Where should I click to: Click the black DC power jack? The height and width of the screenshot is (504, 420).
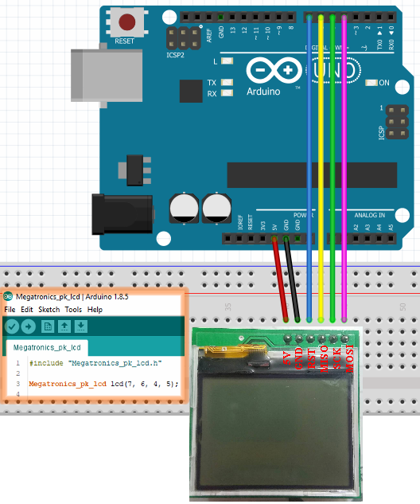(122, 214)
